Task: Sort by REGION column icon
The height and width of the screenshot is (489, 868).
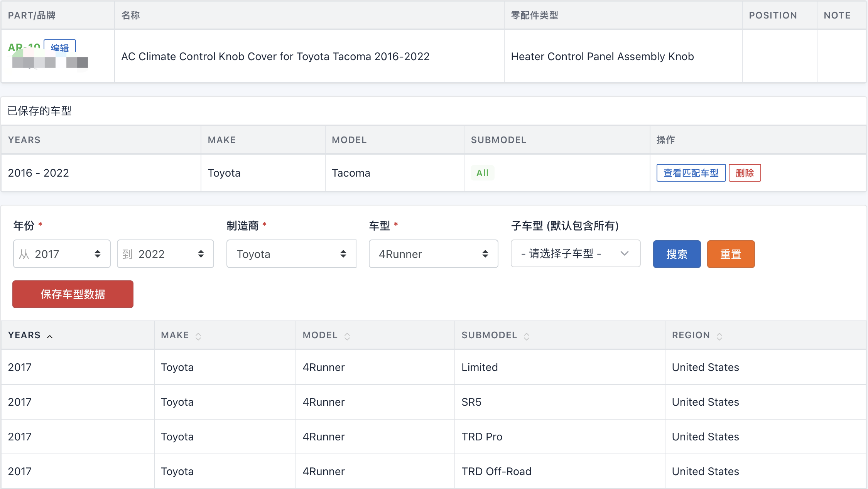Action: (719, 336)
